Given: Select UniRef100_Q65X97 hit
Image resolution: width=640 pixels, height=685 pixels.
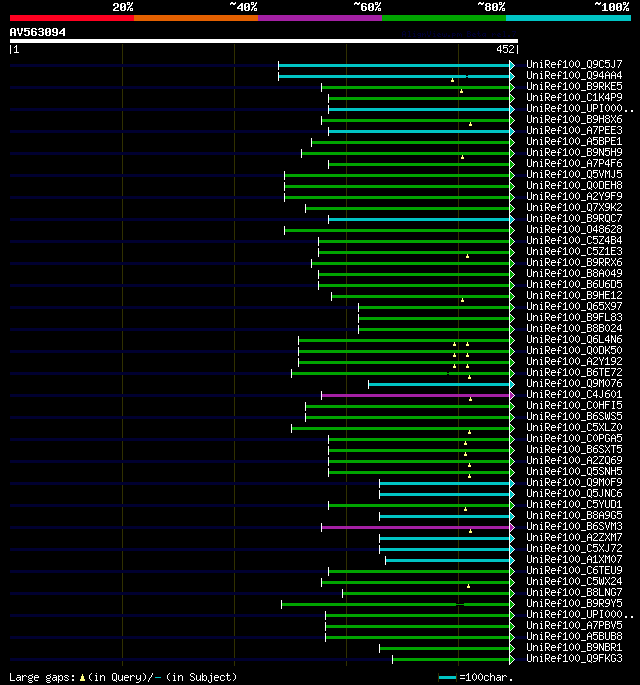Looking at the screenshot, I should click(574, 306).
